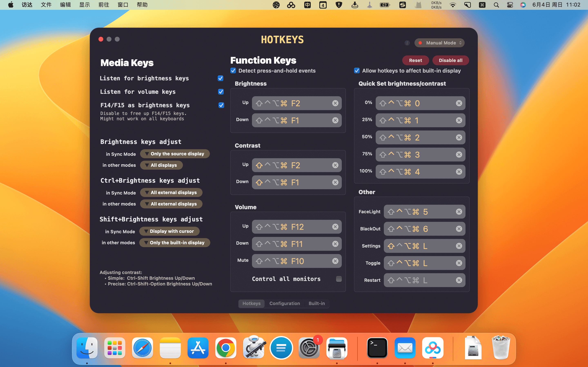Image resolution: width=588 pixels, height=367 pixels.
Task: Click the Manual Mode indicator icon
Action: pos(420,42)
